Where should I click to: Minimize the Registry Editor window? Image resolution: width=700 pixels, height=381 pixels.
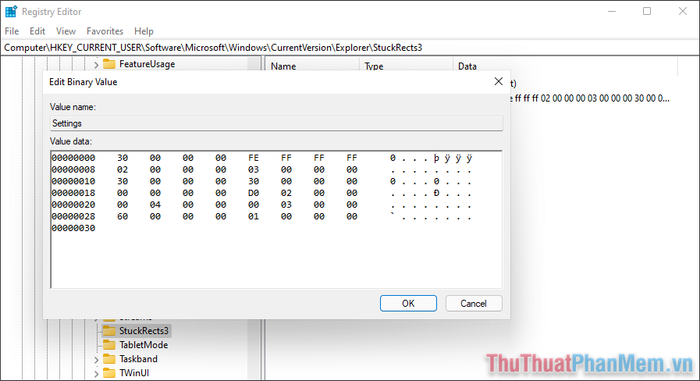pyautogui.click(x=612, y=11)
